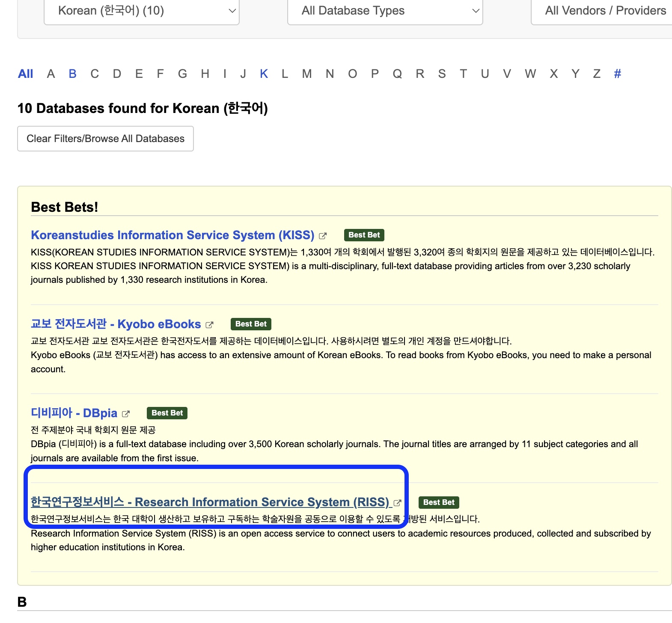Viewport: 672px width, 623px height.
Task: Open the Korean language filter dropdown
Action: [x=141, y=11]
